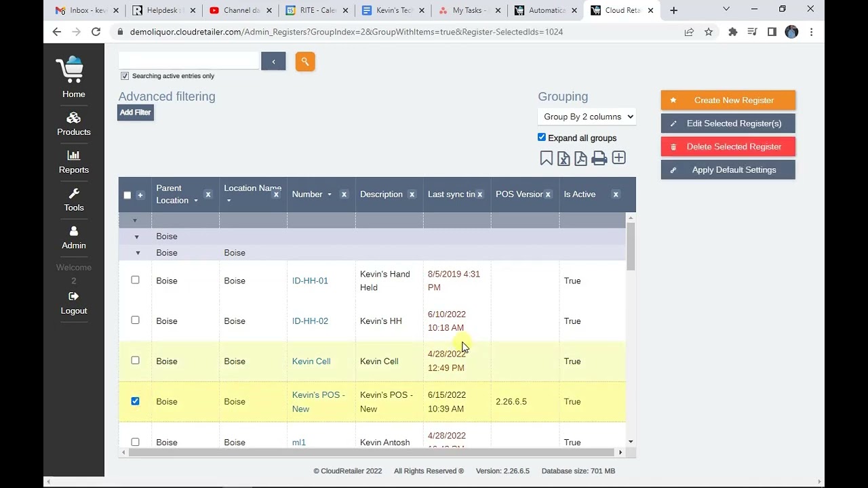Open the Products section in sidebar

(74, 124)
